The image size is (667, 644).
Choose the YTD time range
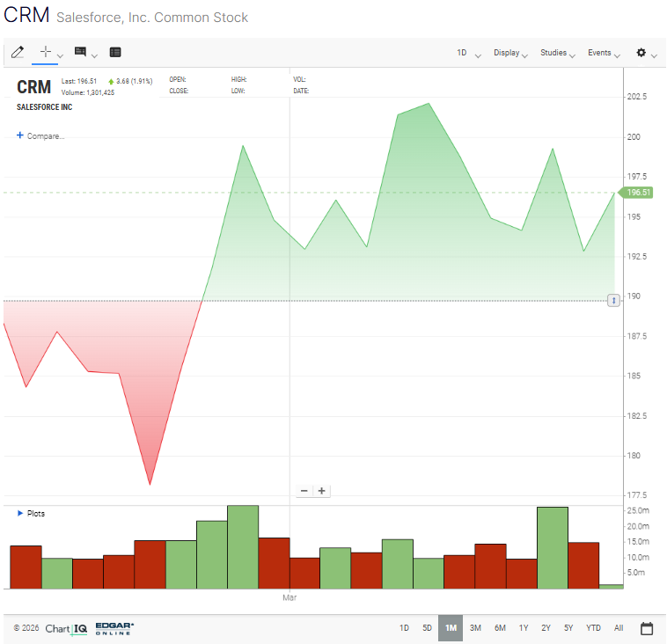click(593, 628)
